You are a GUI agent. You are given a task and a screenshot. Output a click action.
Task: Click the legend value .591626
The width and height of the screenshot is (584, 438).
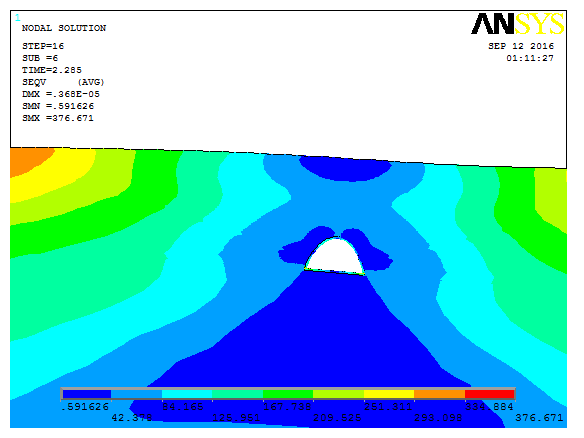pyautogui.click(x=85, y=407)
